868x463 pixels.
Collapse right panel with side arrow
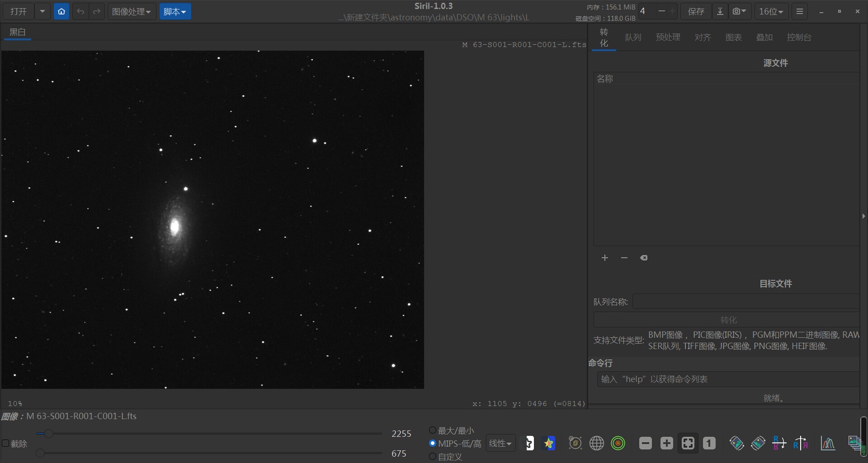click(x=863, y=216)
